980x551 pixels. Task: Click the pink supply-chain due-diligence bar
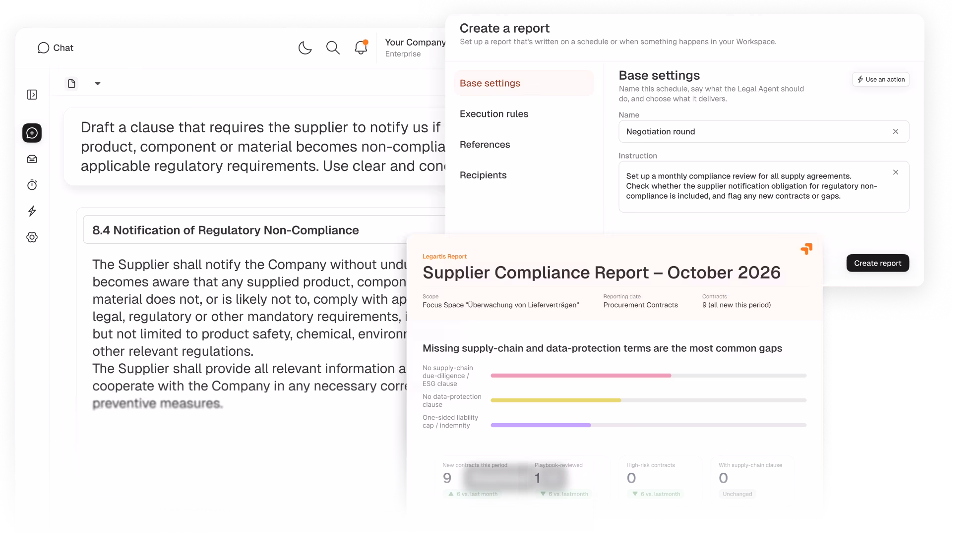click(581, 376)
